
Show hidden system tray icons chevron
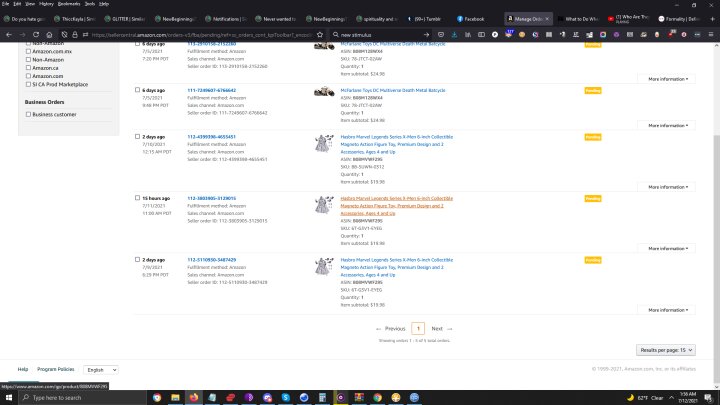point(671,398)
